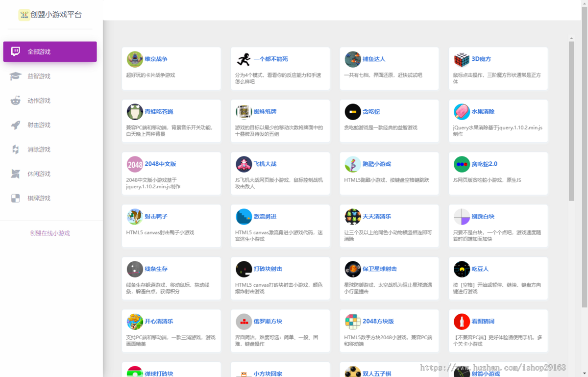Click the frog icon for 青蛙吃苍蝇
The height and width of the screenshot is (377, 588).
(x=135, y=112)
